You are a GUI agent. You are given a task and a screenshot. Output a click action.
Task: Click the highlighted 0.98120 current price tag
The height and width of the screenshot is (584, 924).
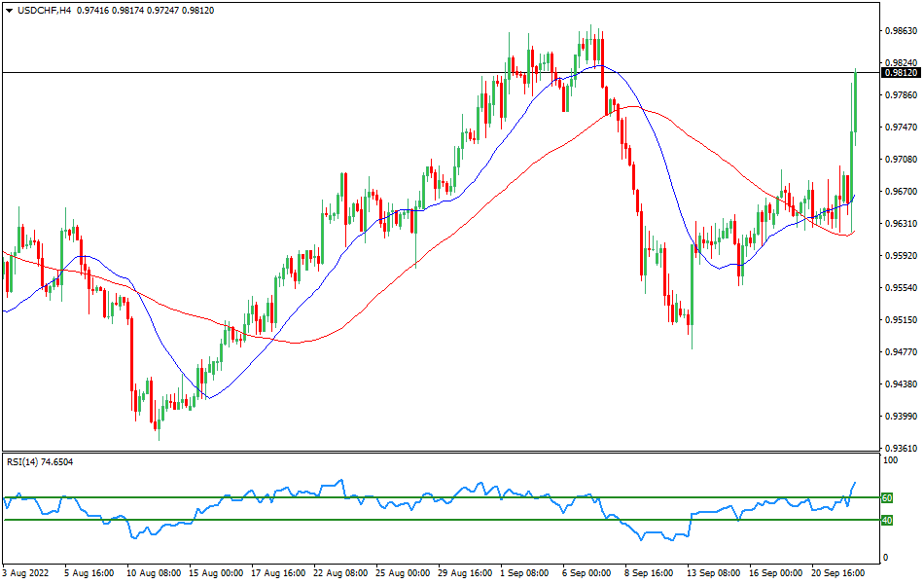click(x=901, y=72)
